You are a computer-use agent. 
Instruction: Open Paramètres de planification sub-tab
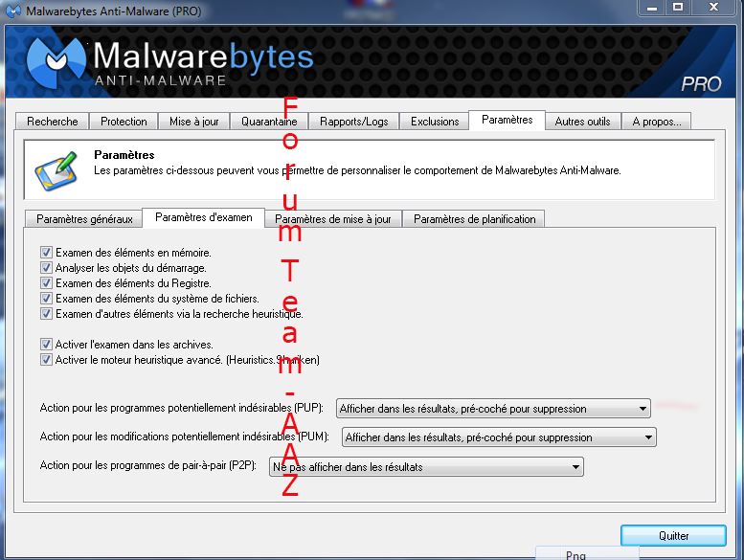pos(474,218)
